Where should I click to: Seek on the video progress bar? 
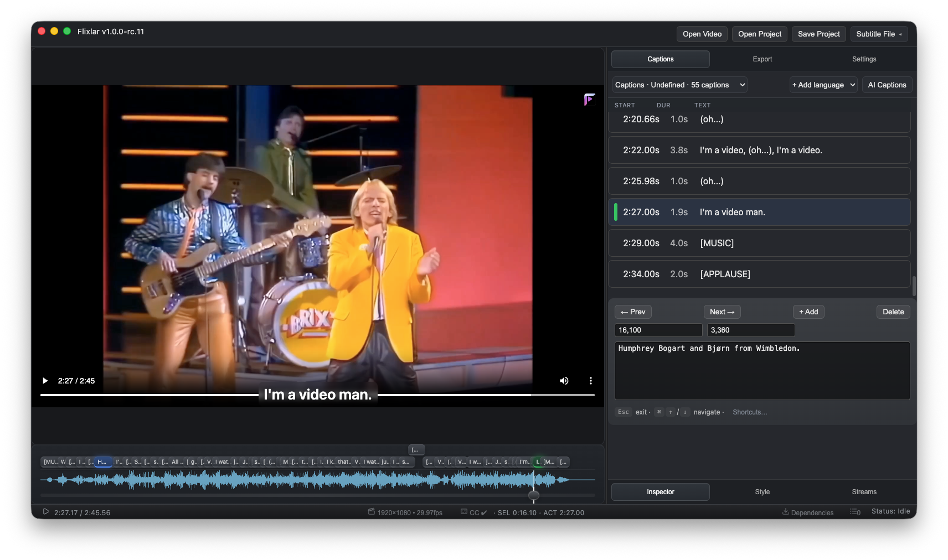[317, 395]
